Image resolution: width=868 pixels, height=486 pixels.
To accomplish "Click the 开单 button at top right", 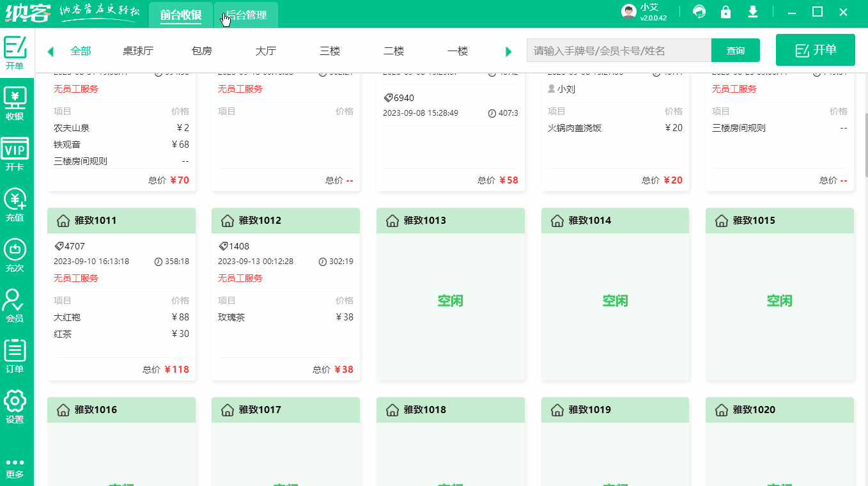I will (815, 49).
